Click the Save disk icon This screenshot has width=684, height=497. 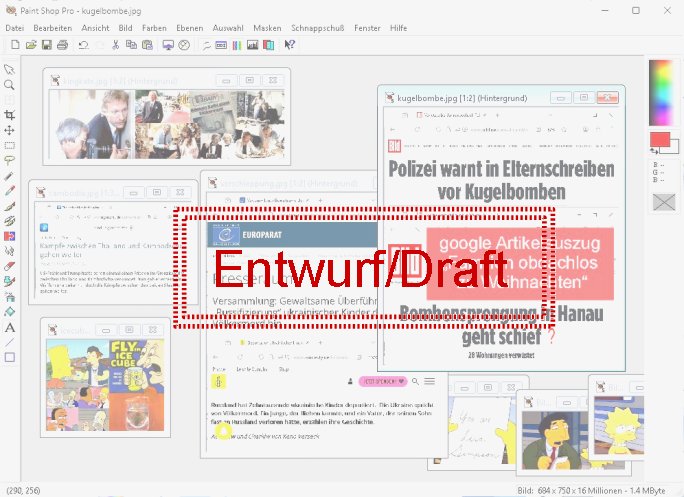pos(45,45)
